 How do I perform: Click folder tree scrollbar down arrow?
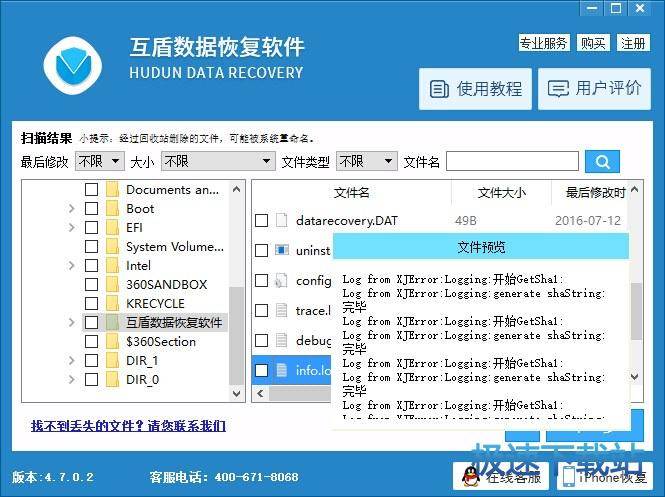pyautogui.click(x=237, y=393)
